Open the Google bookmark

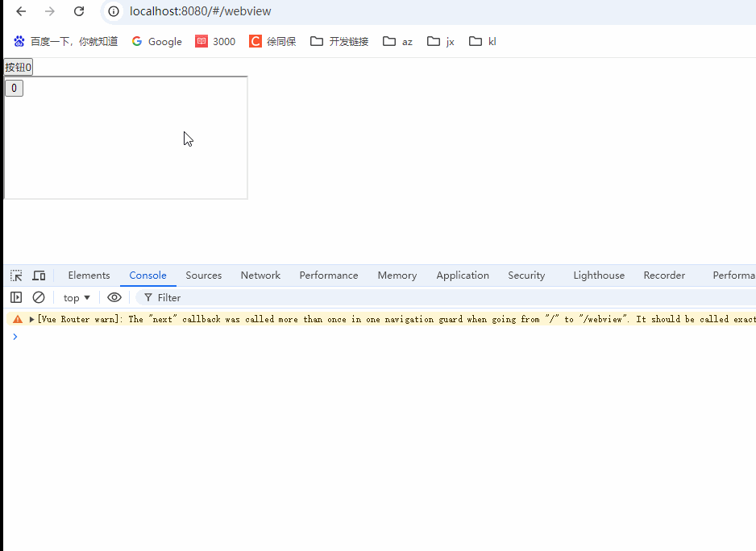[x=156, y=41]
